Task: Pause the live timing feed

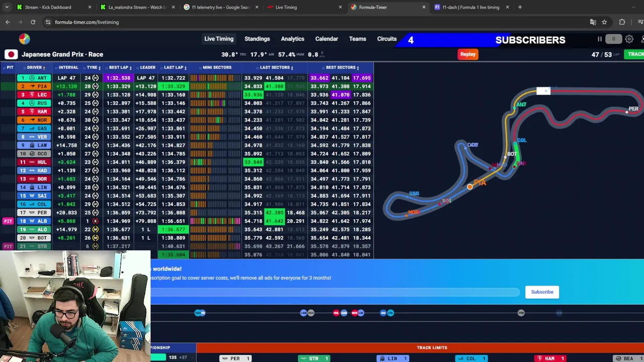Action: click(600, 39)
